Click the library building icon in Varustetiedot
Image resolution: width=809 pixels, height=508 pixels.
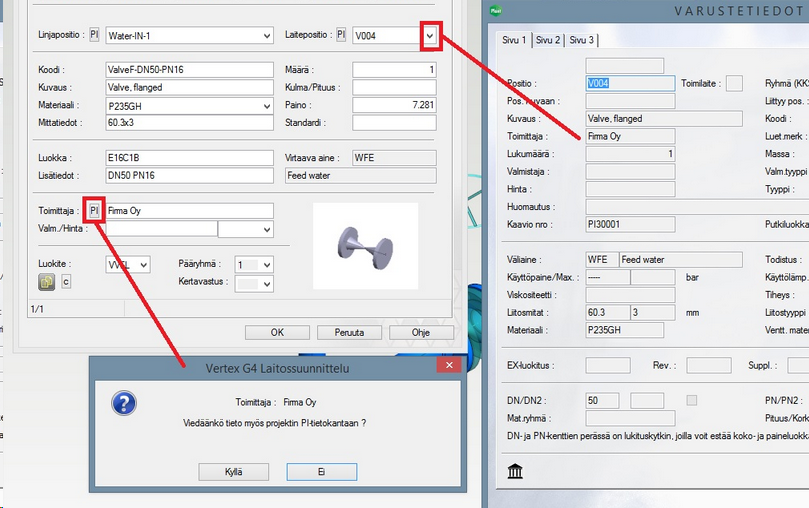(515, 471)
